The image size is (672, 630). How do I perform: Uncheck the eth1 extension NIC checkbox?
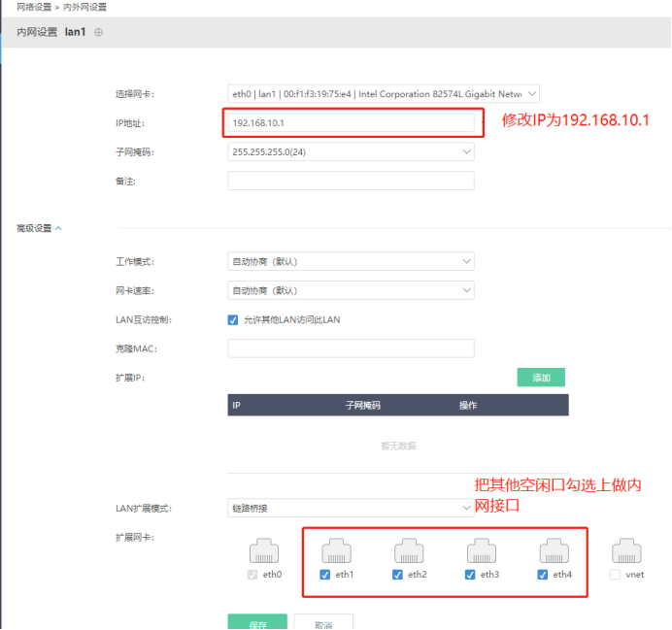(x=325, y=575)
